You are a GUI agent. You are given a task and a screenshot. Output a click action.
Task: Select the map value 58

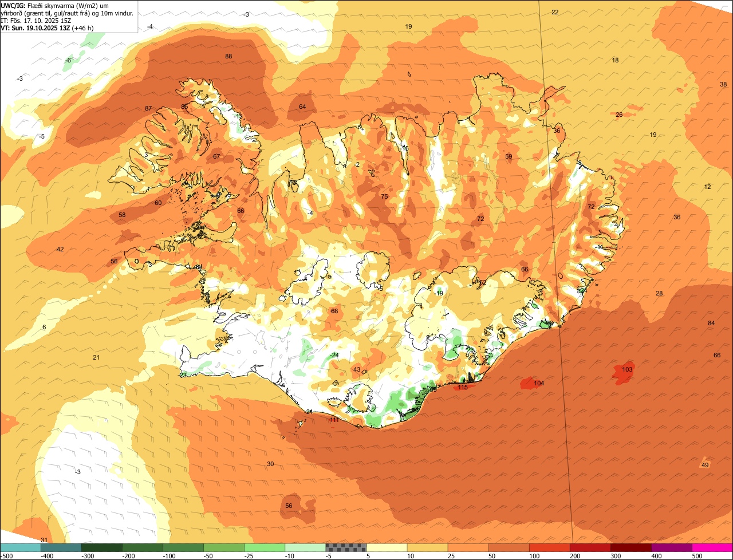tap(122, 215)
